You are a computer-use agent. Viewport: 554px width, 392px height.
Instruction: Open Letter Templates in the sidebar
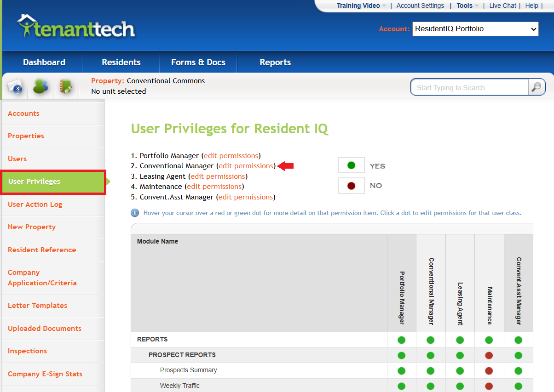pos(37,306)
